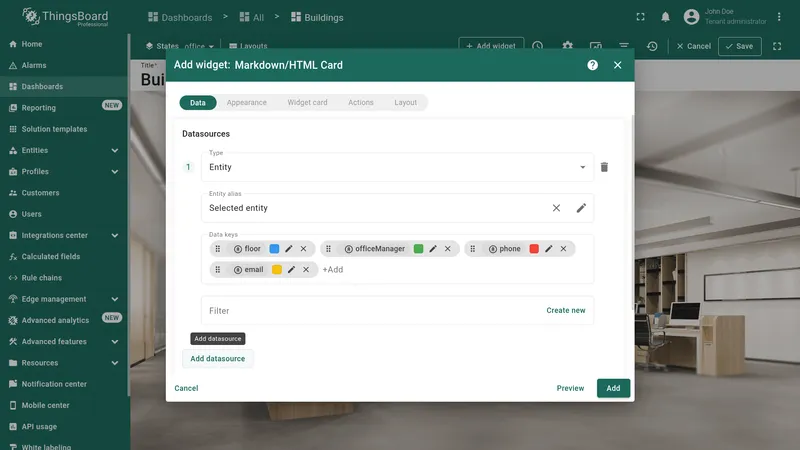Pick the yellow email color swatch

point(277,269)
